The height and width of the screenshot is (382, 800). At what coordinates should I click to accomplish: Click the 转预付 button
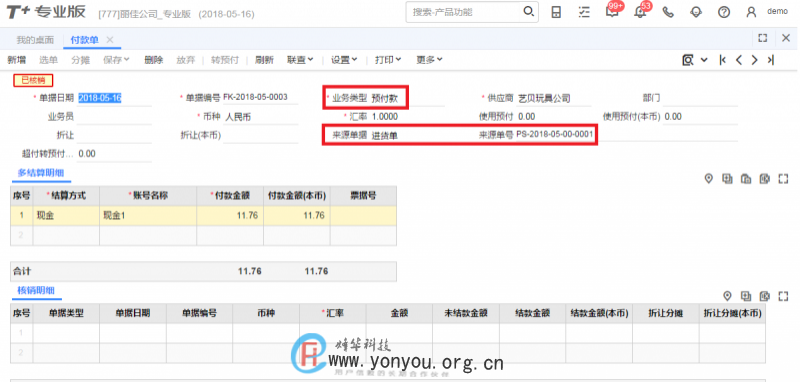(225, 60)
